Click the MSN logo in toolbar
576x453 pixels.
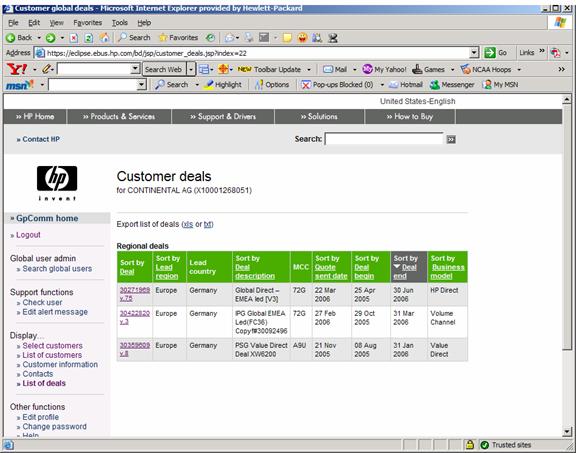tap(19, 85)
